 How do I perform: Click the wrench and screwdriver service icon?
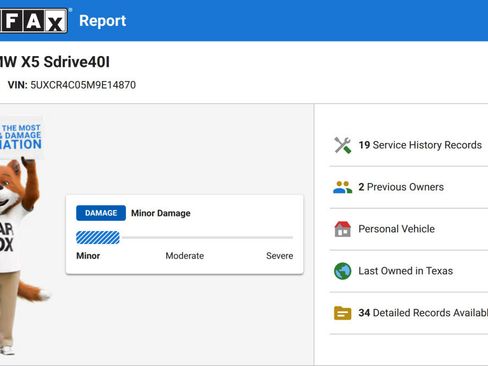point(343,145)
